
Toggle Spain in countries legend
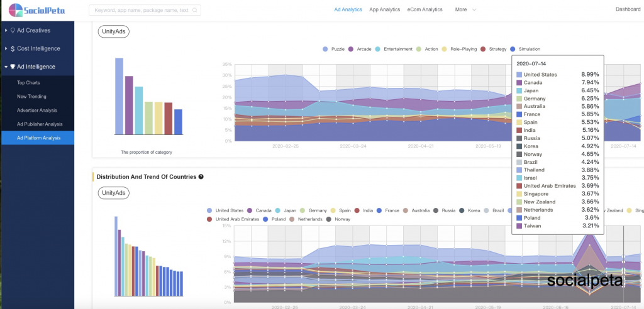coord(340,210)
